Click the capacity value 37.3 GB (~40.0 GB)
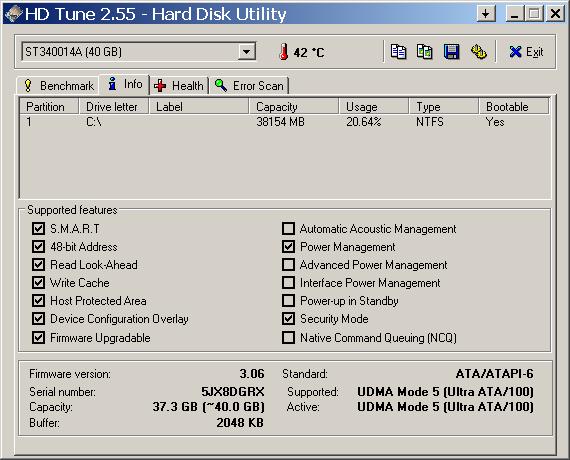570x460 pixels. click(208, 407)
